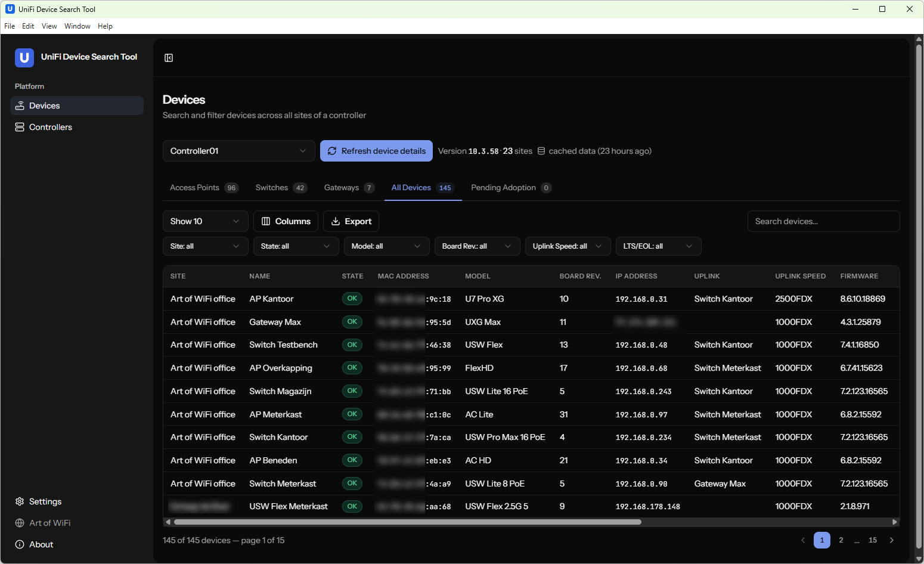This screenshot has height=564, width=924.
Task: Select the Switch Testbench row name
Action: pos(283,345)
